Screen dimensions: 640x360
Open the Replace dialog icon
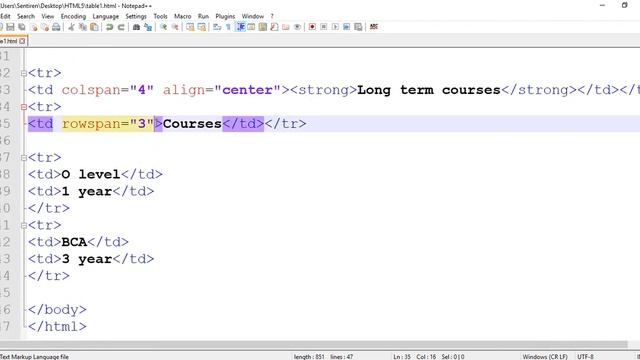click(148, 27)
